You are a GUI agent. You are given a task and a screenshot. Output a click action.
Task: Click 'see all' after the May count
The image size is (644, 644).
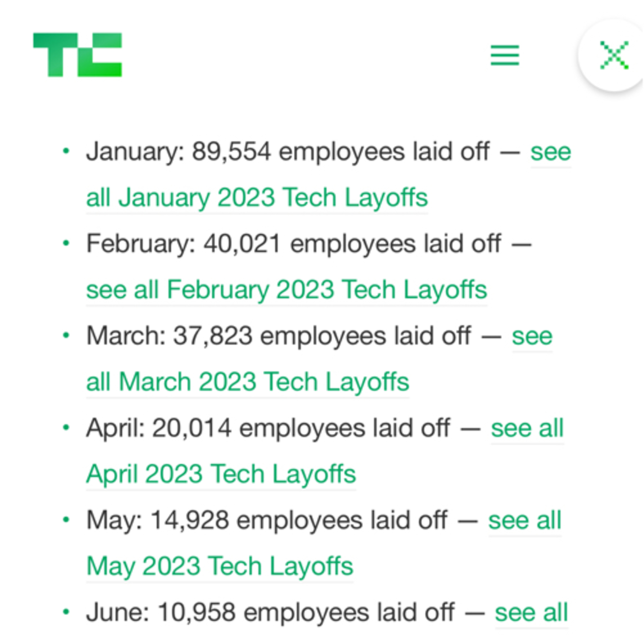pos(525,520)
